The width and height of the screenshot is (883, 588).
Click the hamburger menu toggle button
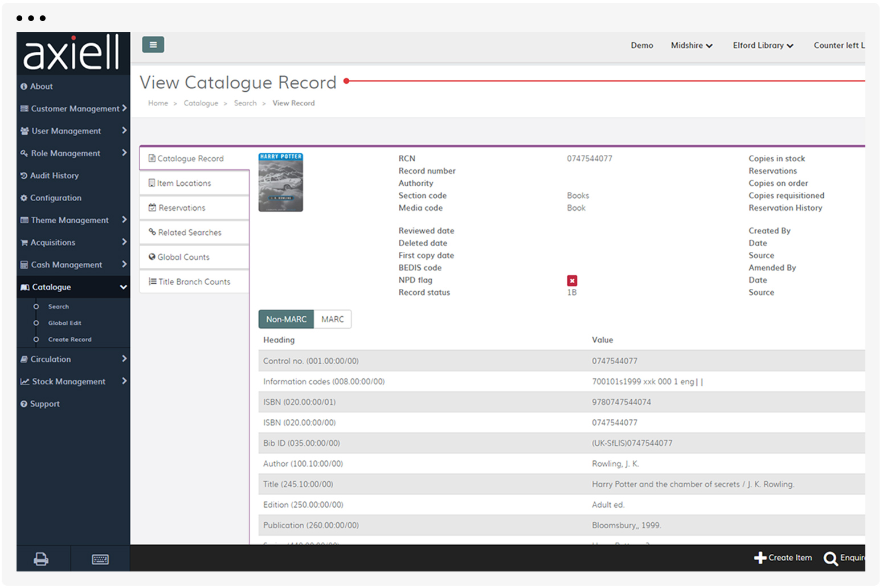point(153,44)
